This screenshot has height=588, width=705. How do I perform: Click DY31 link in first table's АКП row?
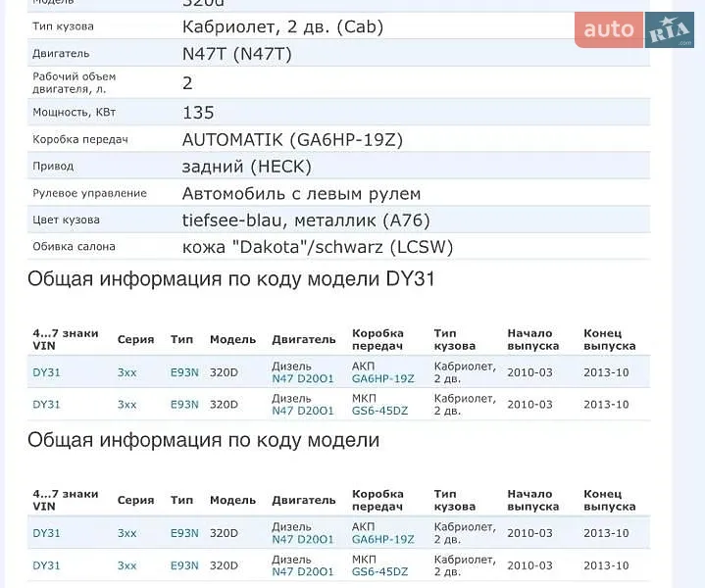click(x=46, y=372)
